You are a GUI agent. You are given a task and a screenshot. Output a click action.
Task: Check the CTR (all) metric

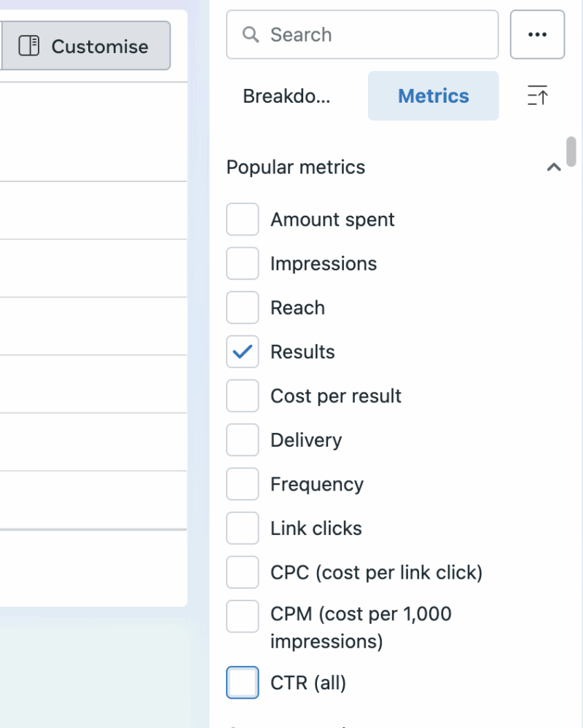tap(242, 682)
